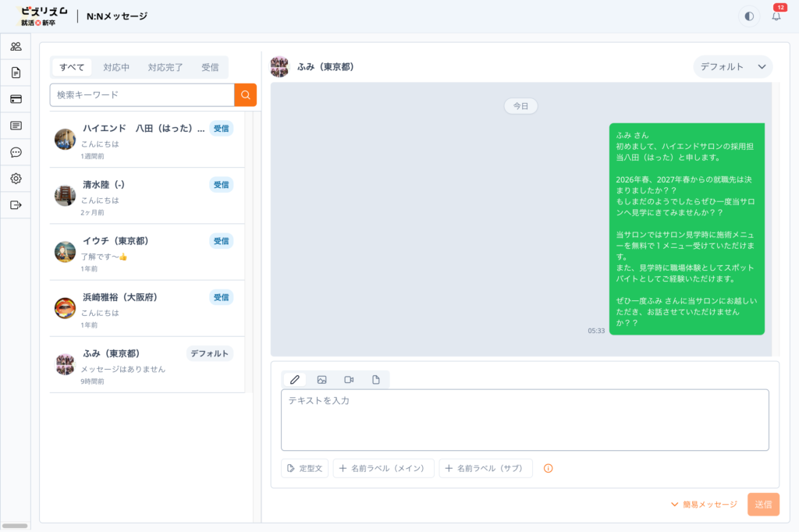Open the notification bell with 12 badge
This screenshot has height=532, width=799.
[x=776, y=16]
